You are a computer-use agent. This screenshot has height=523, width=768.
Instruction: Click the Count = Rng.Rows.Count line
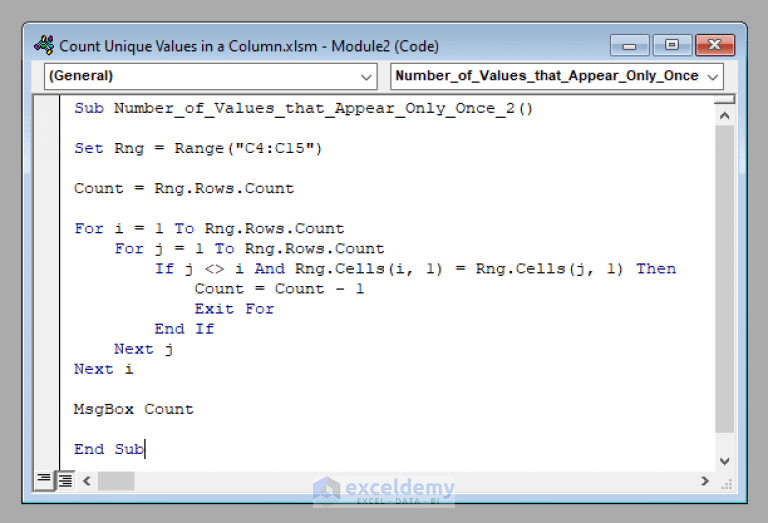click(184, 189)
